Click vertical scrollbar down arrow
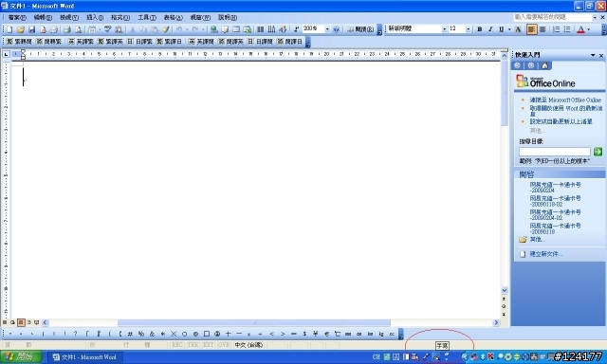This screenshot has width=607, height=364. click(504, 290)
